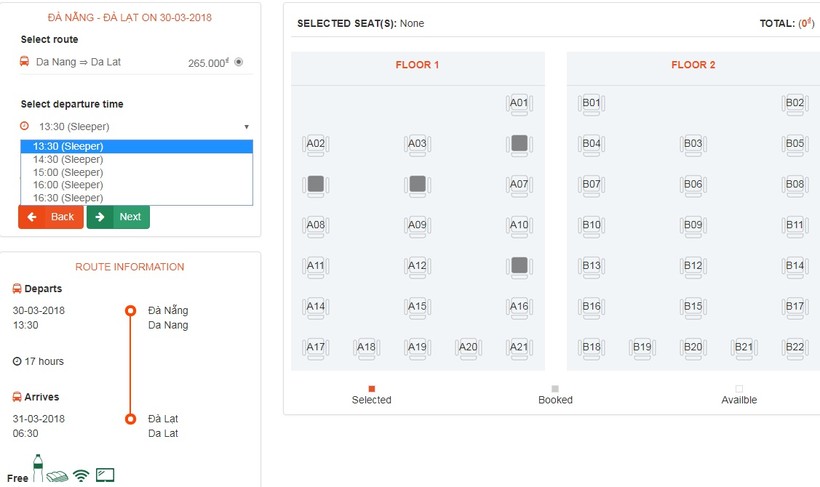Viewport: 820px width, 487px height.
Task: Select the Da Nang to Da Lat route radio
Action: click(x=238, y=62)
